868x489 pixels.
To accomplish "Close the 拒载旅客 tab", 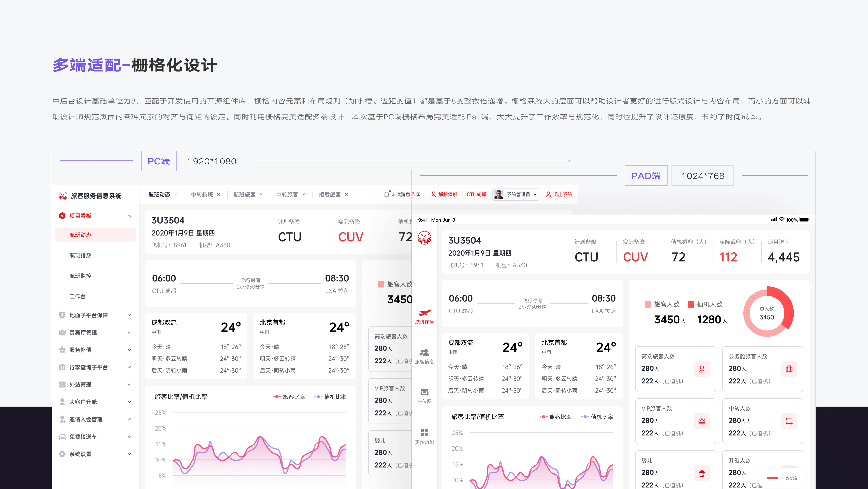I will point(346,195).
